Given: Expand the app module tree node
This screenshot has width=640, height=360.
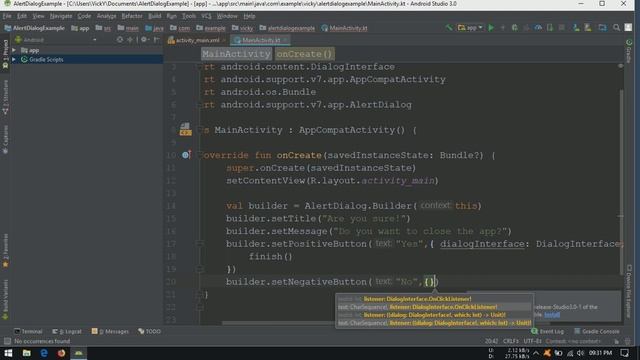Looking at the screenshot, I should click(14, 50).
